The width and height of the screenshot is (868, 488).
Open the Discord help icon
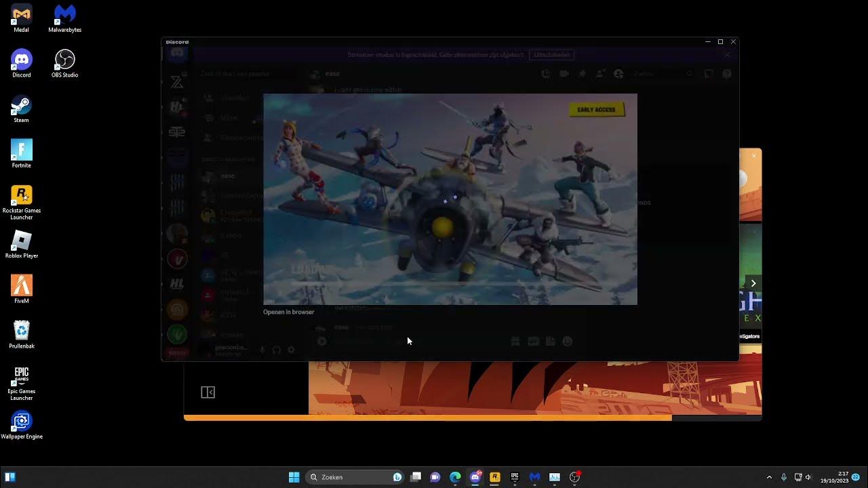(x=727, y=74)
